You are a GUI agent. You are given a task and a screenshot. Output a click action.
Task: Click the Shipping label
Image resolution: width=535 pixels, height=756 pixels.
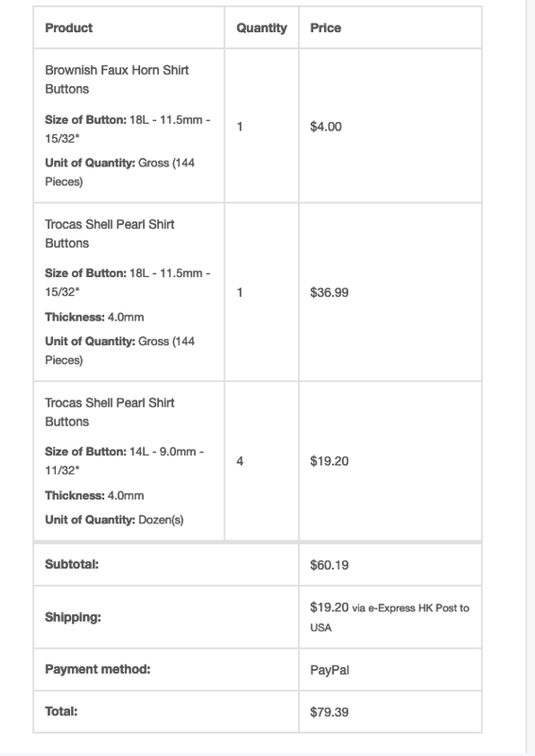click(x=73, y=617)
